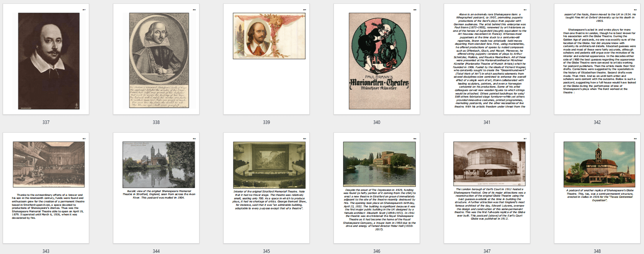Image resolution: width=644 pixels, height=254 pixels.
Task: Open the "Bucolic view" Shakespeare Memorial Theatre slide
Action: coord(156,188)
